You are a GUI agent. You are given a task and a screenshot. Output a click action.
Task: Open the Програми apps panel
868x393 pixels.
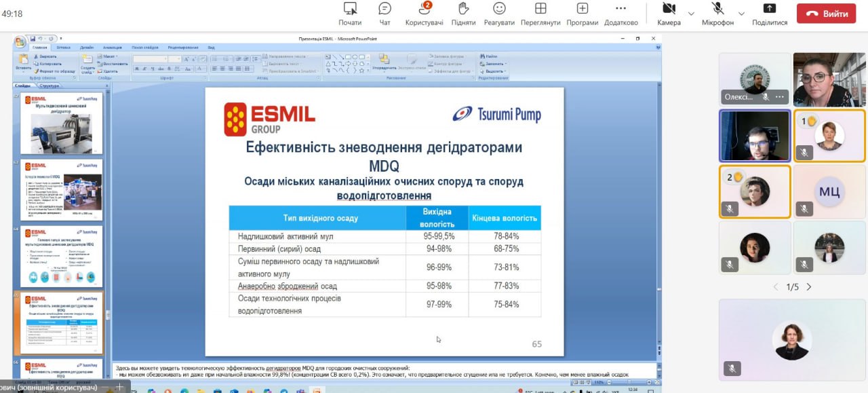(x=582, y=14)
